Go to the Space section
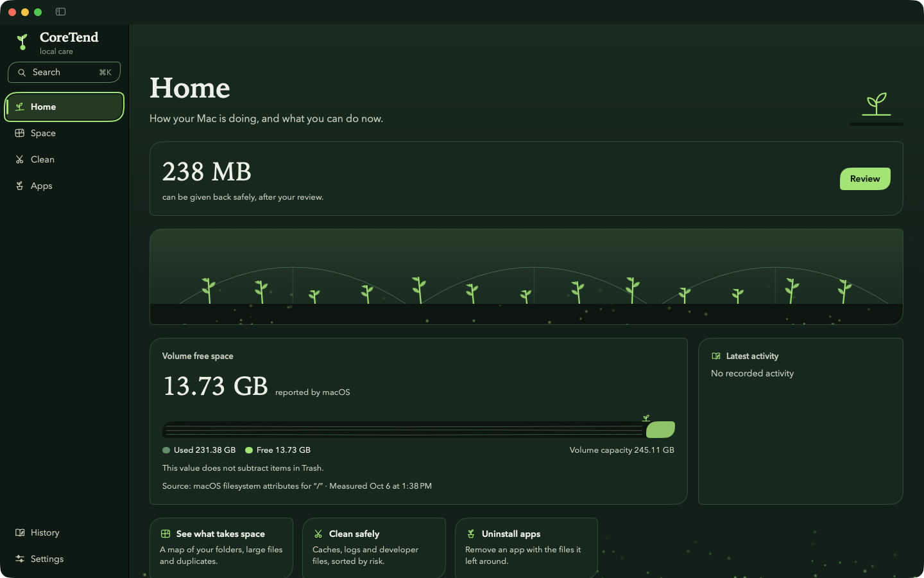Screen dimensions: 924x578 pos(64,133)
